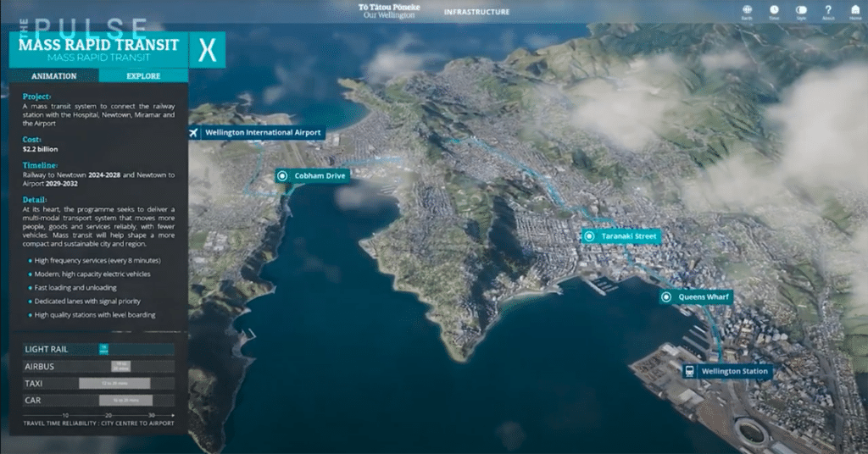Image resolution: width=868 pixels, height=454 pixels.
Task: Click the Fast loading and unloading bullet
Action: click(75, 287)
